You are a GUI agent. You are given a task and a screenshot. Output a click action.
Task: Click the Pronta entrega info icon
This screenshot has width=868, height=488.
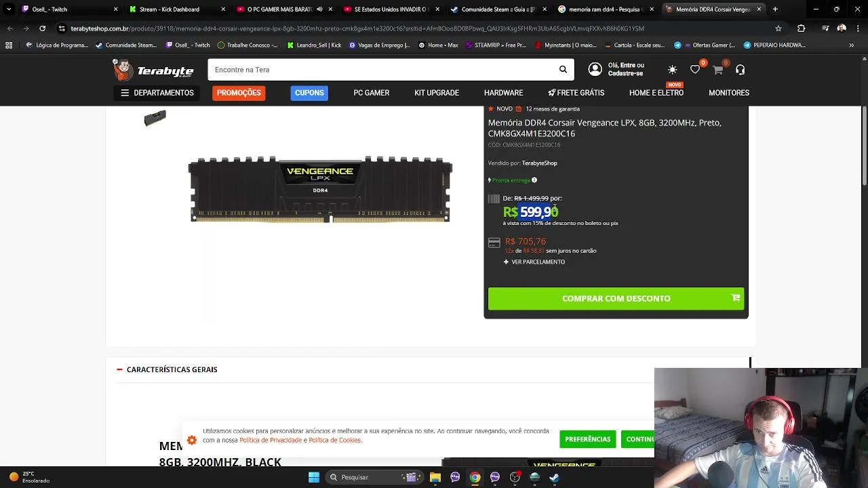pyautogui.click(x=534, y=180)
